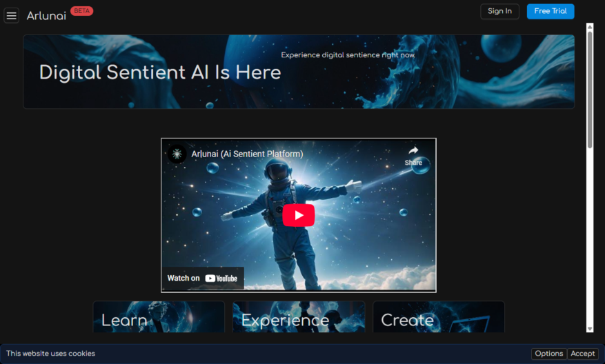Open the hamburger navigation menu
Viewport: 605px width, 364px height.
pos(12,16)
